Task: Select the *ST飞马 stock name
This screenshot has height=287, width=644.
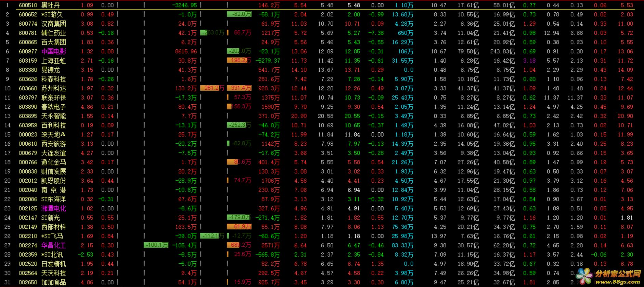Action: [52, 236]
